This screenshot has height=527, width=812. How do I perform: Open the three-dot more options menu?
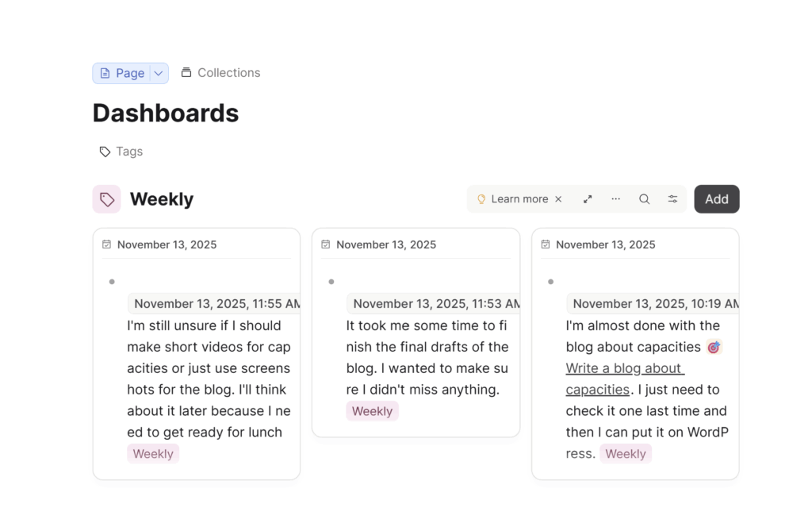(x=616, y=199)
